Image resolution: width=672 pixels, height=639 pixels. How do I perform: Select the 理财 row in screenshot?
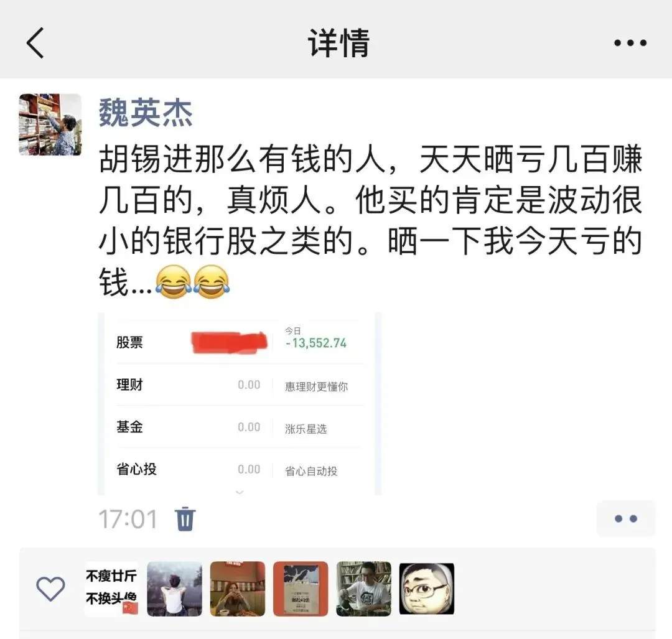(240, 385)
